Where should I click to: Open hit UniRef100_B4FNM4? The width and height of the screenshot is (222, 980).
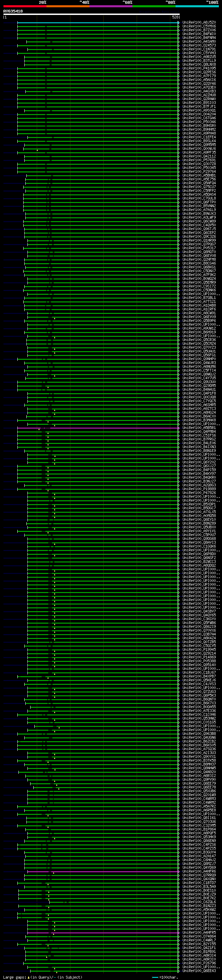click(199, 38)
